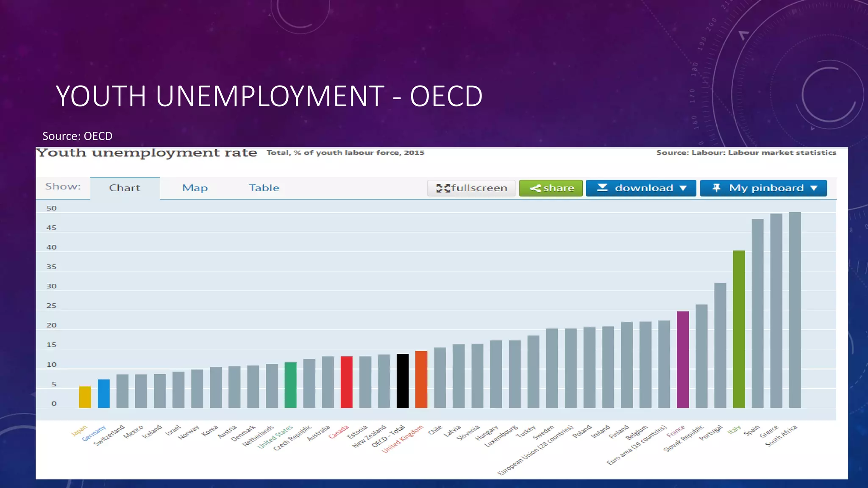Click the 'European Union (28 countries)' axis label

click(x=535, y=450)
